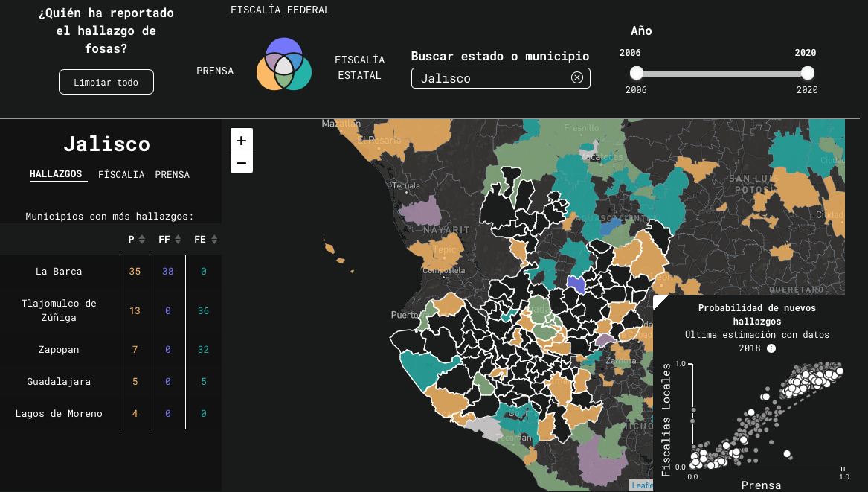Select La Barca row in municipalities table
The width and height of the screenshot is (868, 492).
pos(59,272)
